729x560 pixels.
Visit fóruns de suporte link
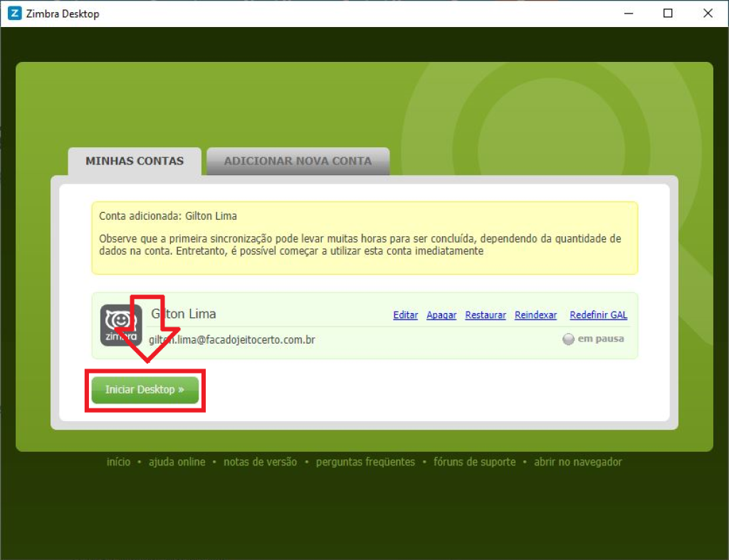(x=475, y=462)
